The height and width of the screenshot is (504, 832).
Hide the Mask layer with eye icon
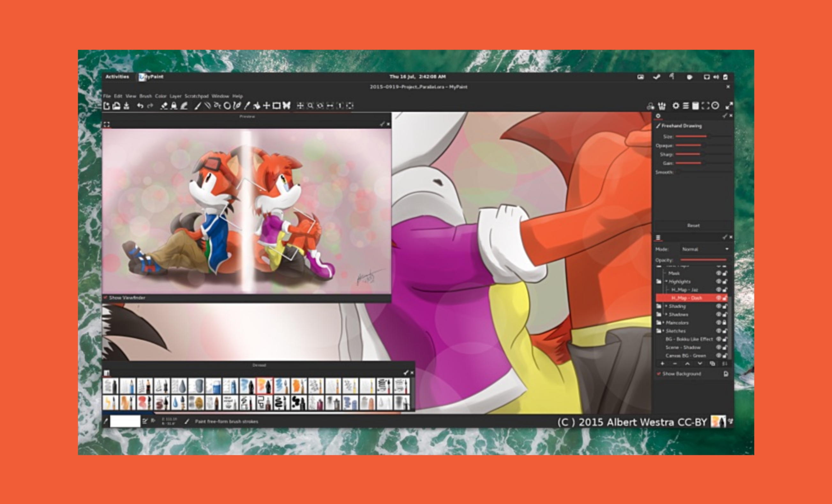point(719,273)
